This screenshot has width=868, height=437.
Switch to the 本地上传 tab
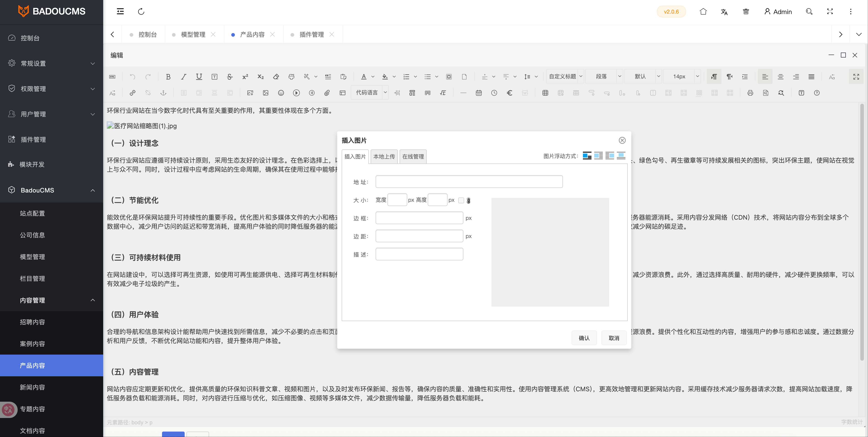tap(384, 156)
